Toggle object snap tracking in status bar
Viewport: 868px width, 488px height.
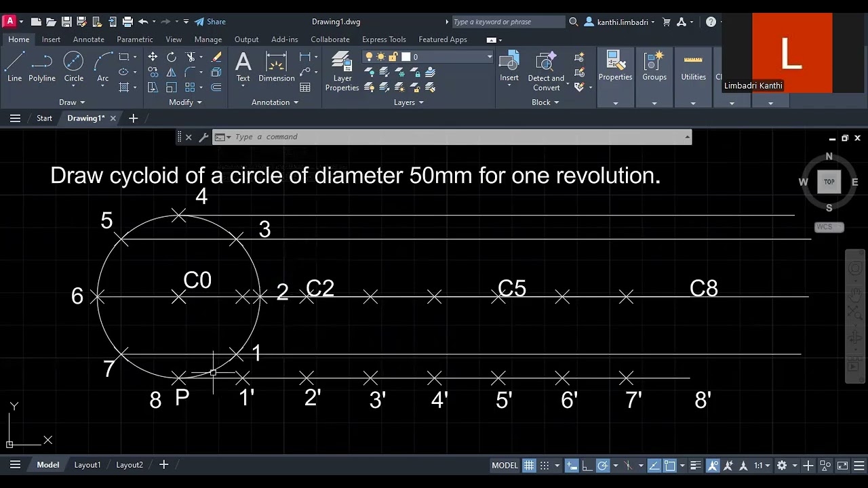tap(654, 466)
